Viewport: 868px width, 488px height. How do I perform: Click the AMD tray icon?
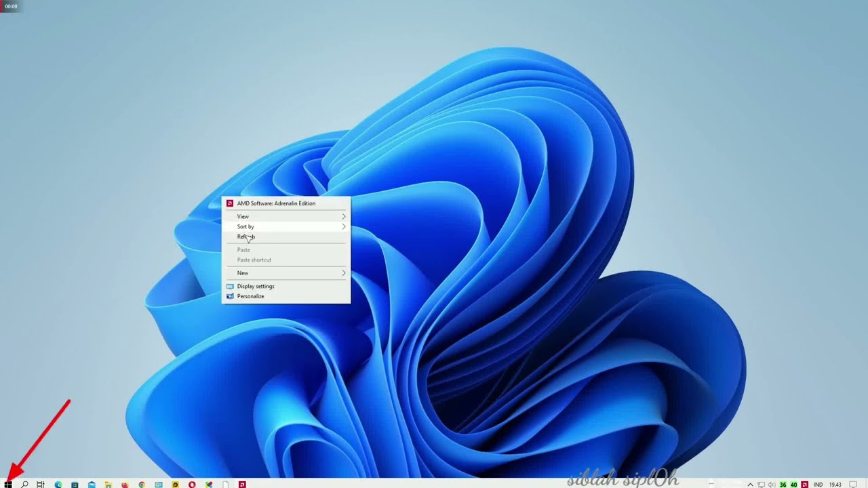(x=805, y=485)
